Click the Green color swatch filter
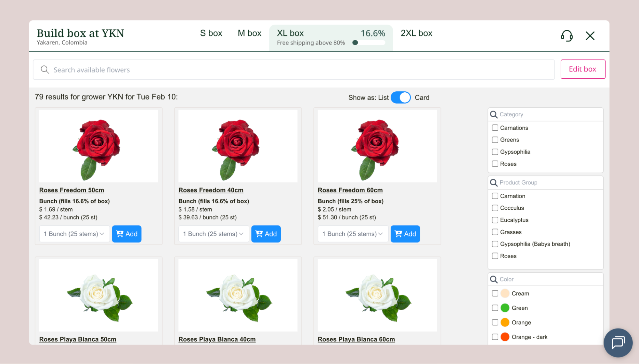 pos(505,308)
